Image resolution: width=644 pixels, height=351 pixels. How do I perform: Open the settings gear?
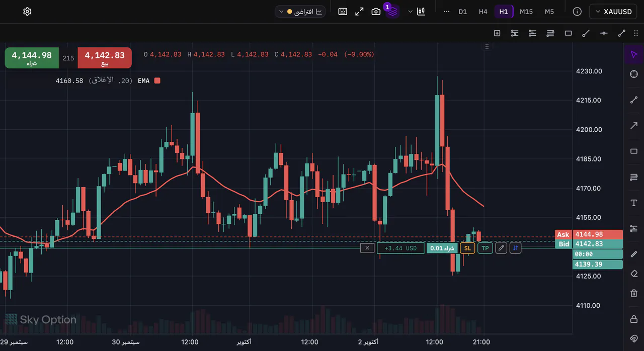tap(27, 12)
